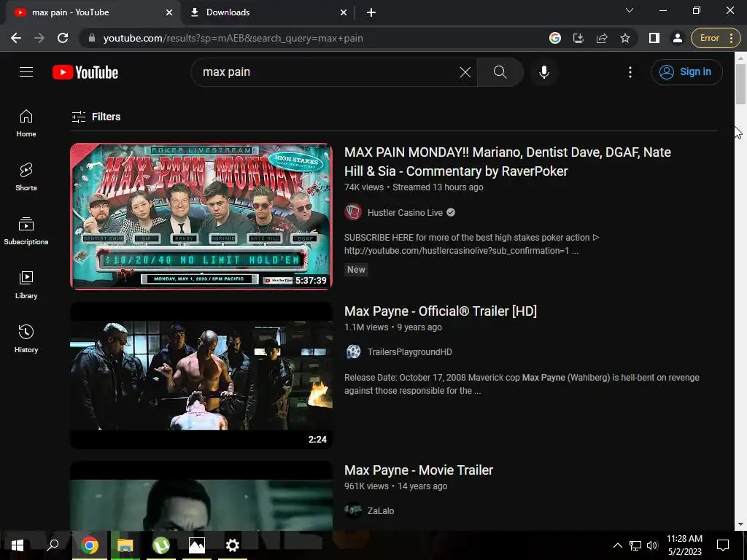Open uTorrent from the taskbar
This screenshot has width=747, height=560.
tap(161, 545)
